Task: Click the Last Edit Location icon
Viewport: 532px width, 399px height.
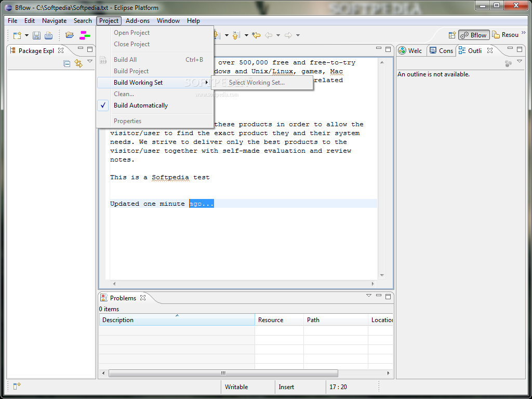Action: coord(256,35)
